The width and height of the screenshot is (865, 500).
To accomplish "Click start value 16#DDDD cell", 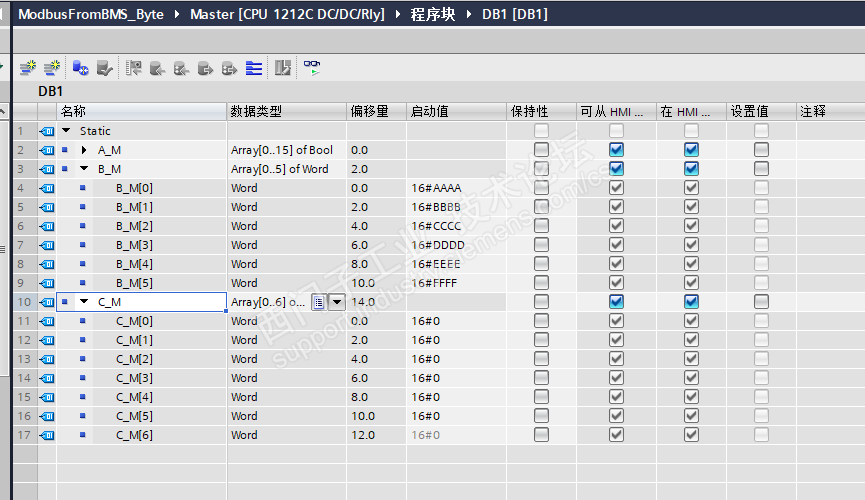I will coord(457,245).
